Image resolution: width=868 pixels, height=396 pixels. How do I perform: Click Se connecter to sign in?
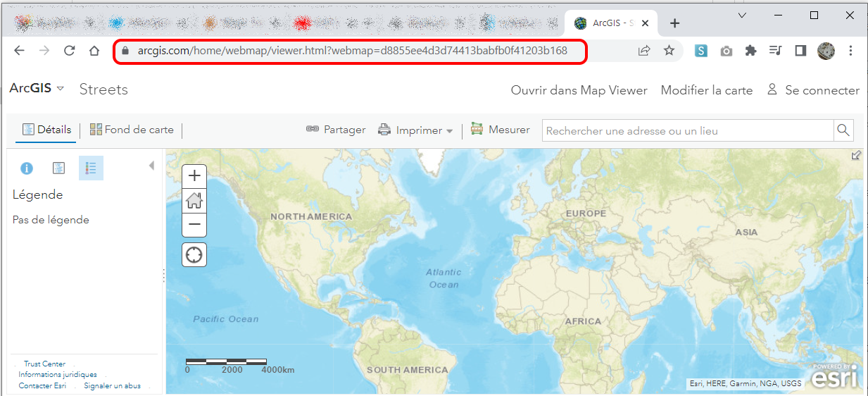pyautogui.click(x=813, y=90)
